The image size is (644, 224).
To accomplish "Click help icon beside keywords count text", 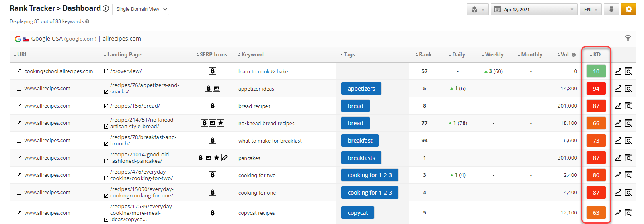I will (87, 21).
